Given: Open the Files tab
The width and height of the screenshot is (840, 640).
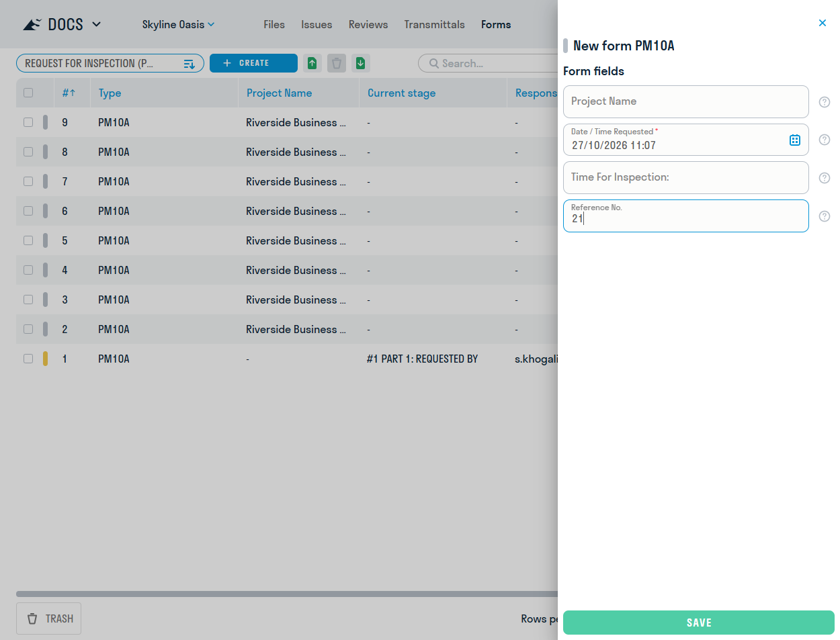Looking at the screenshot, I should pos(274,25).
